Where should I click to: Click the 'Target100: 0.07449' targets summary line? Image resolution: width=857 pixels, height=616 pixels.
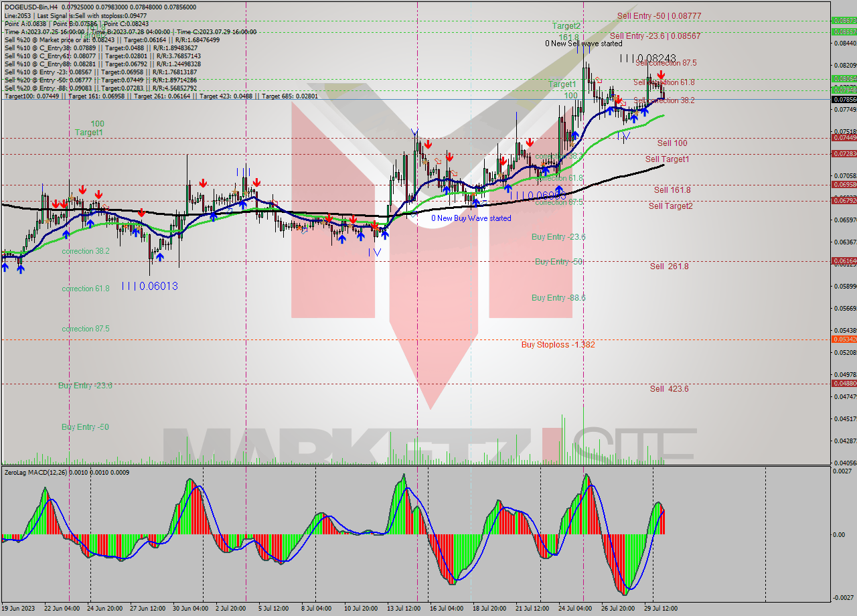click(161, 96)
